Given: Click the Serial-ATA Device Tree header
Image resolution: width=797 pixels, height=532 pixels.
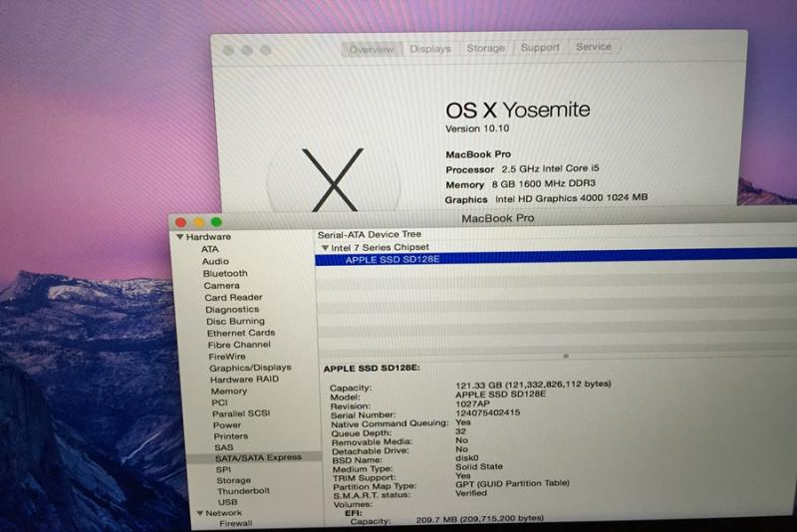Looking at the screenshot, I should (x=370, y=235).
